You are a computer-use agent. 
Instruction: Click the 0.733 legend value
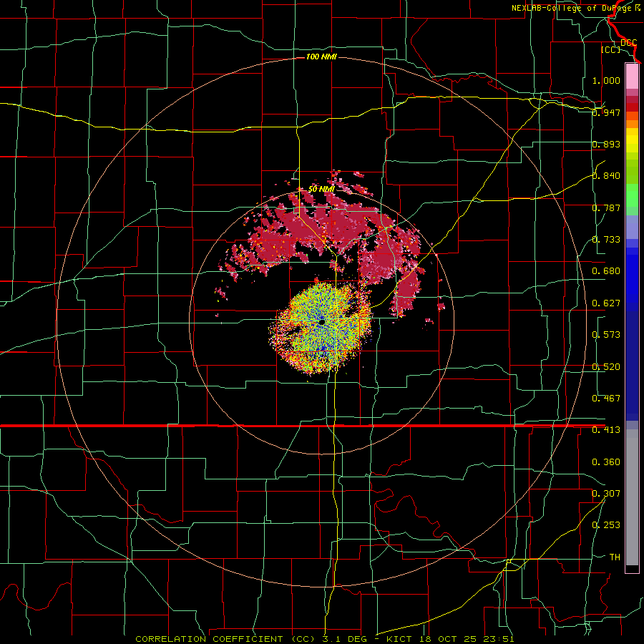(606, 240)
